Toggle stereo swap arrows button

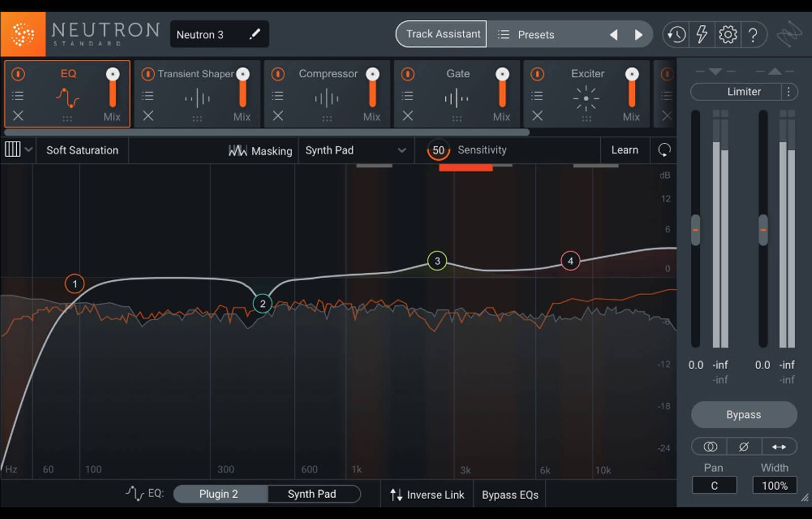tap(779, 447)
